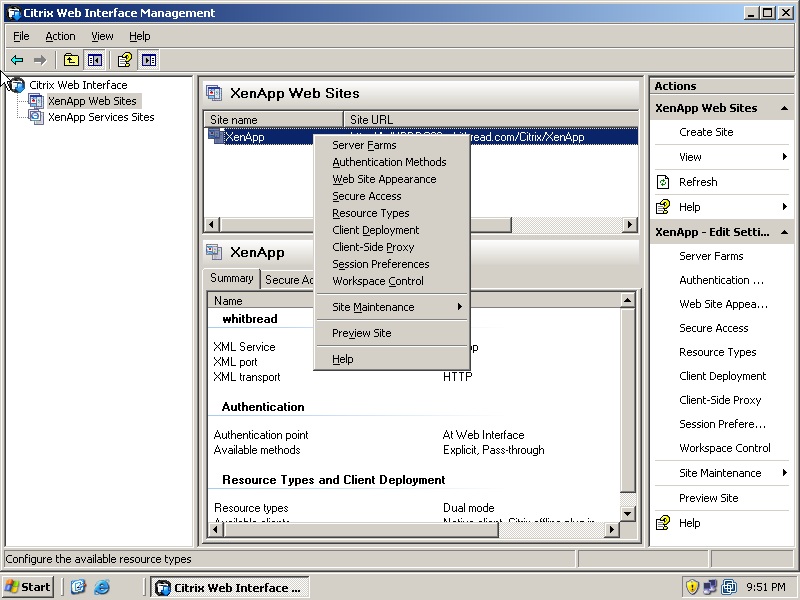Click the security shield tray icon
This screenshot has height=600, width=800.
692,587
